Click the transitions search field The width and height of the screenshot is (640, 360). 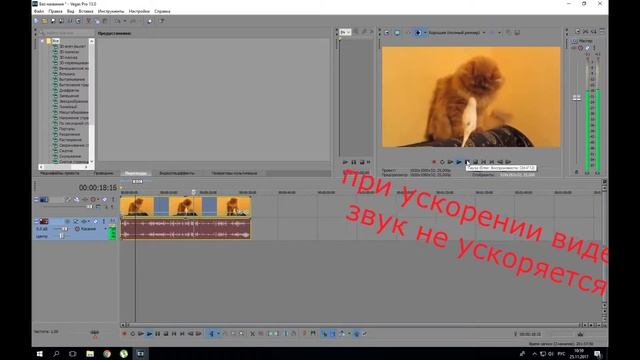(x=68, y=33)
